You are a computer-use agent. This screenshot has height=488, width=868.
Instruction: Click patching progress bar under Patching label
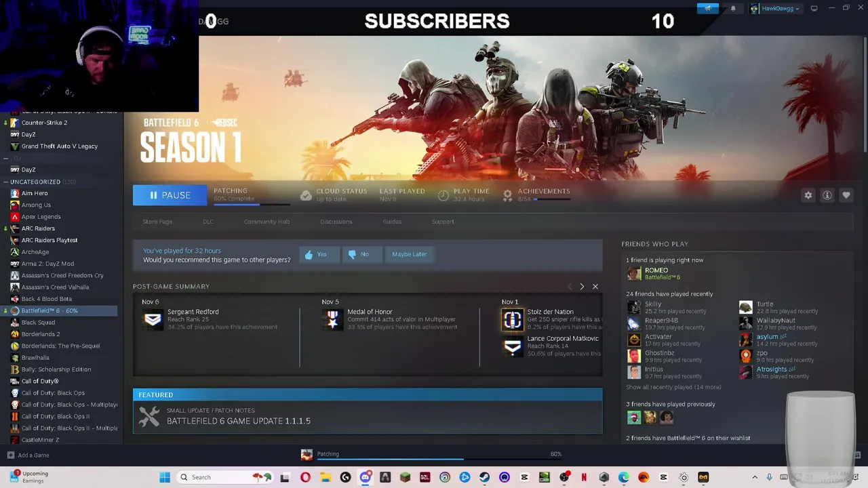click(252, 203)
